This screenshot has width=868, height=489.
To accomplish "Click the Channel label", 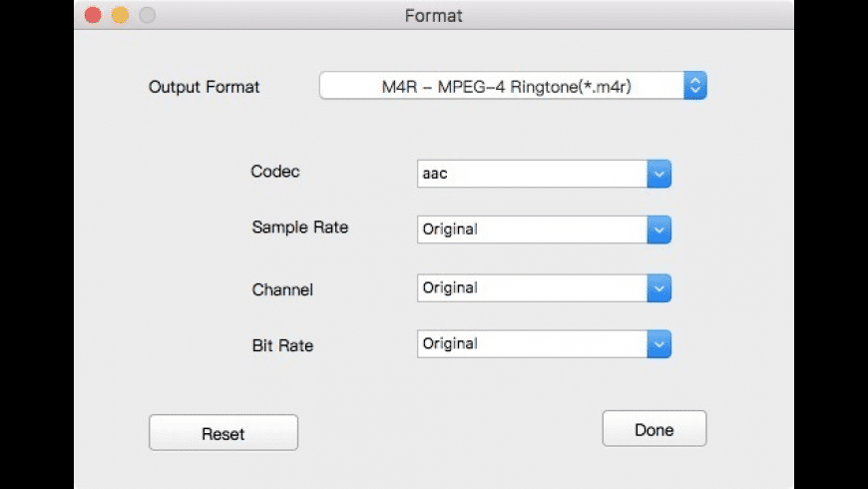I will click(x=282, y=289).
